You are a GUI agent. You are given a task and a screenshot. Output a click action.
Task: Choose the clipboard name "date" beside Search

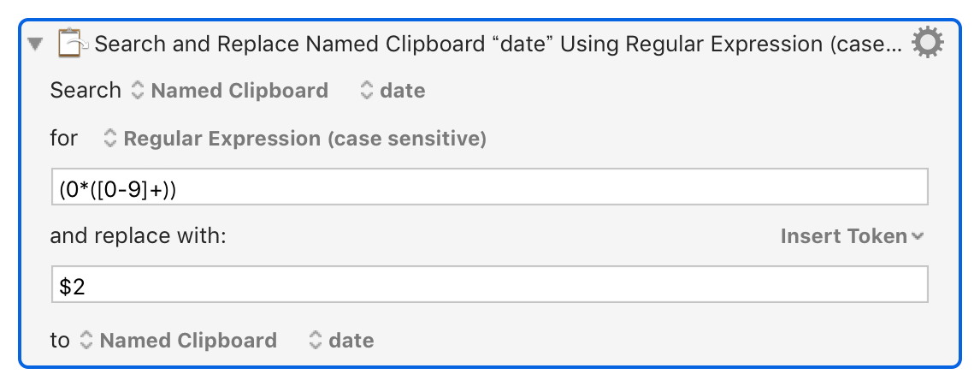tap(393, 91)
